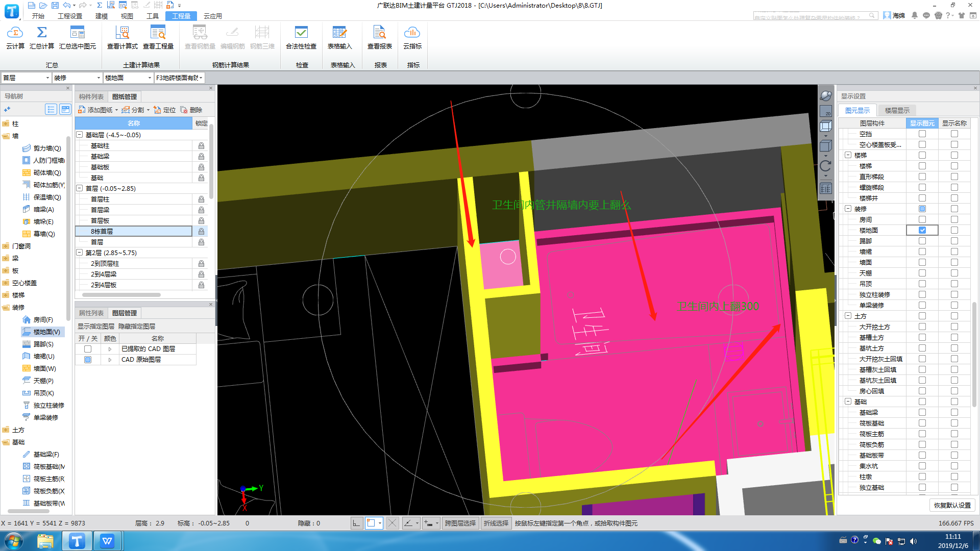Expand CAD 原始图层 row arrow
980x551 pixels.
110,360
